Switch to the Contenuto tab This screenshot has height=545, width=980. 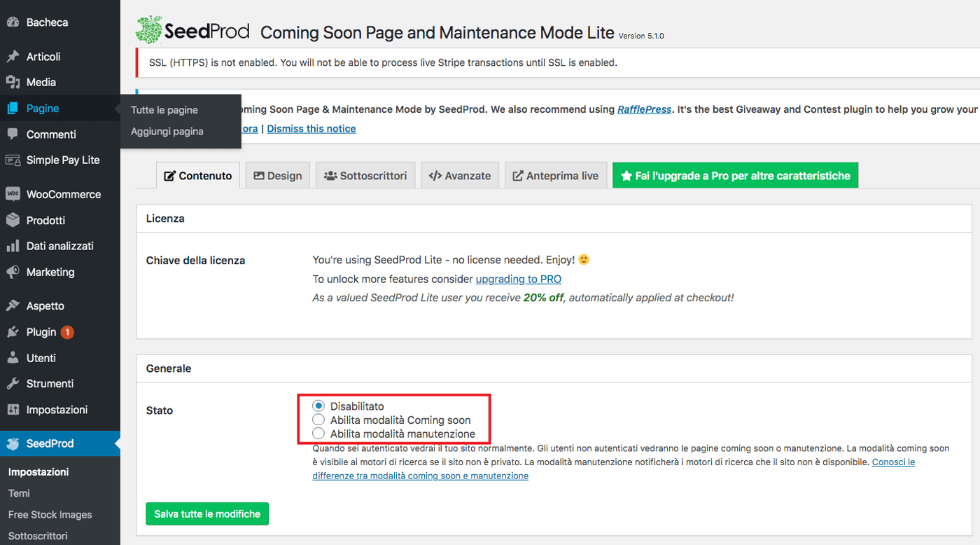pos(198,176)
